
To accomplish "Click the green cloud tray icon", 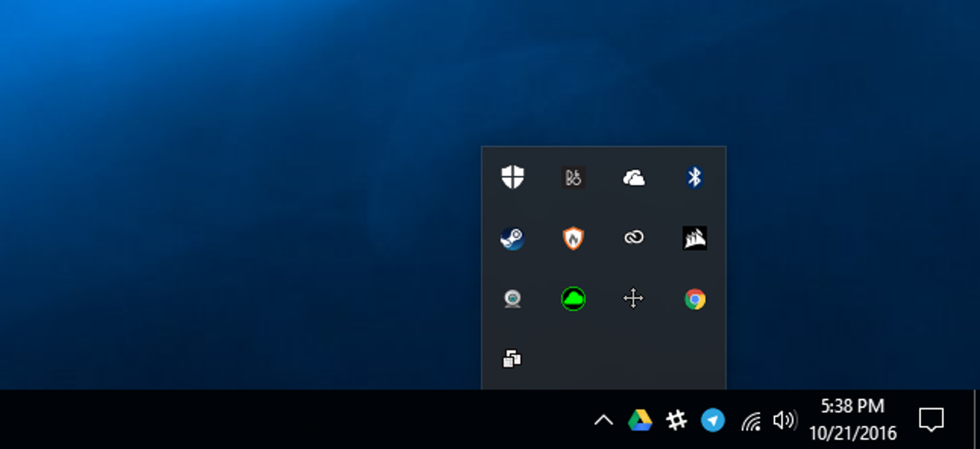I will coord(573,298).
